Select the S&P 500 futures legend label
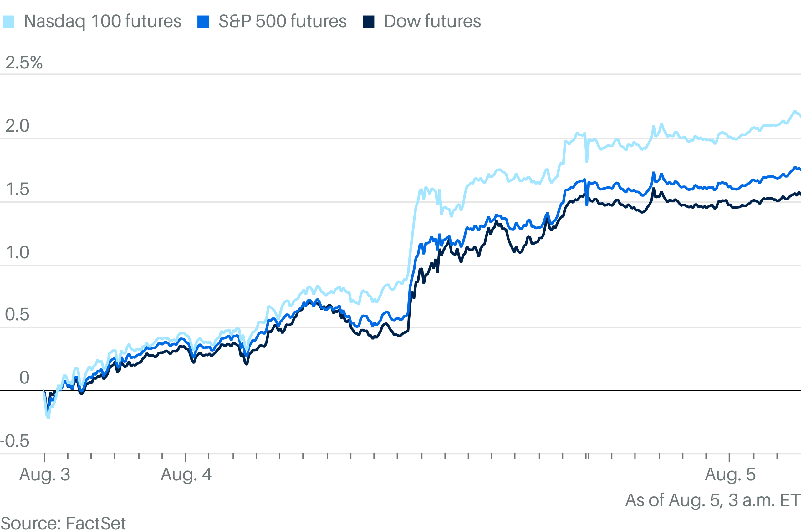801x532 pixels. [x=283, y=22]
